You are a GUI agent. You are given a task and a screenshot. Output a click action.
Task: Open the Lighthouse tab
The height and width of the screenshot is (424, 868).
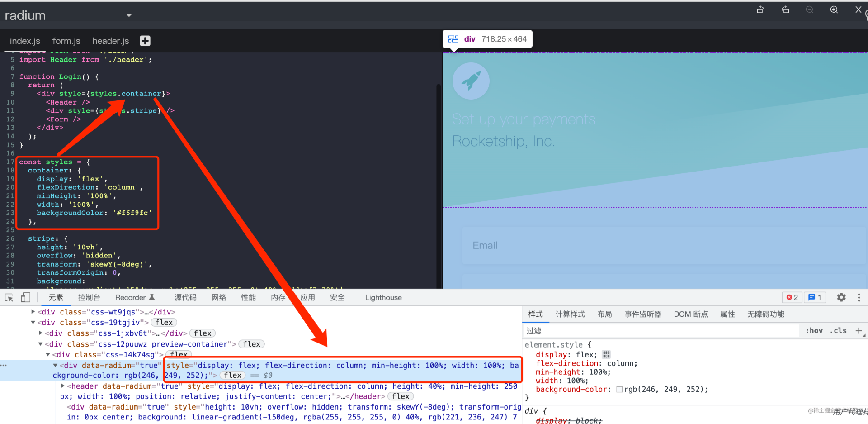coord(383,297)
